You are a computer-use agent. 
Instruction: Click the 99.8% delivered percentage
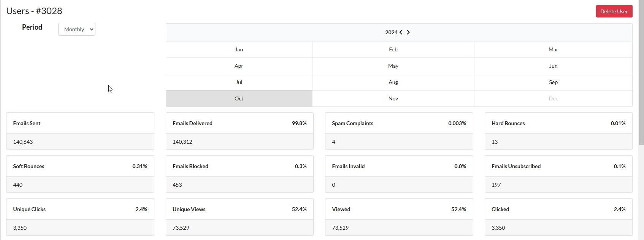point(299,123)
